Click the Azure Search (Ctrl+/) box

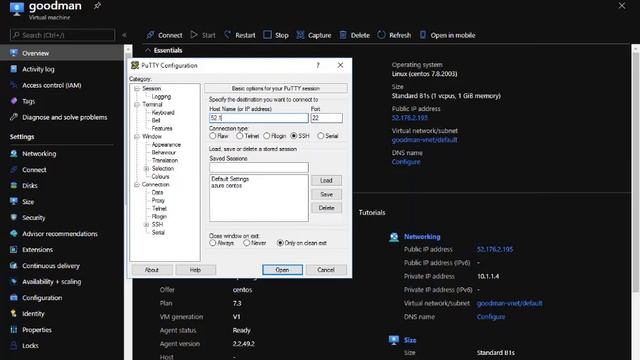[62, 35]
